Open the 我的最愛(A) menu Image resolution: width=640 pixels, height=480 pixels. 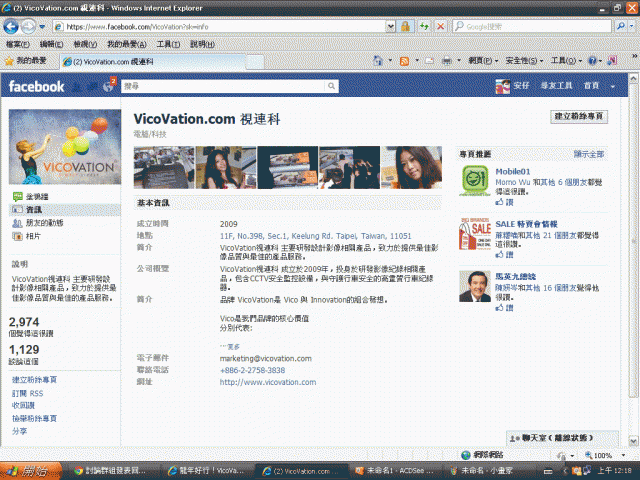click(x=127, y=44)
